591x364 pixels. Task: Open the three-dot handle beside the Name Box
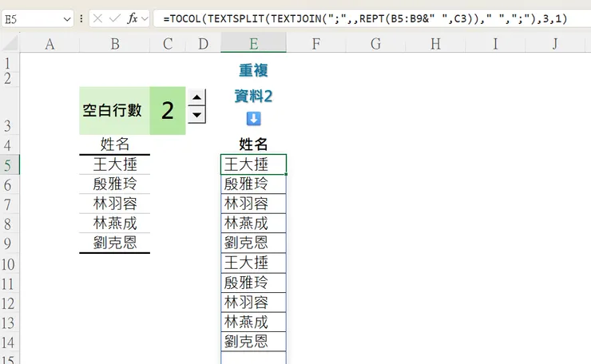[x=81, y=18]
